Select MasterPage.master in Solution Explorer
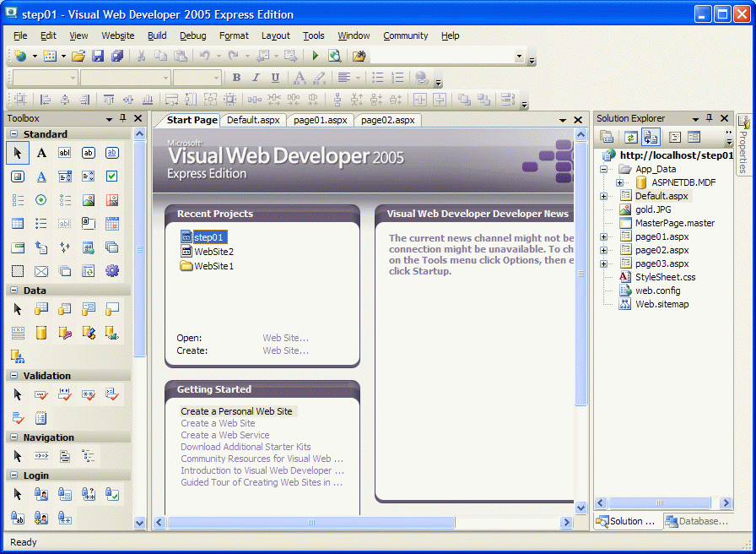Viewport: 756px width, 554px height. (674, 223)
